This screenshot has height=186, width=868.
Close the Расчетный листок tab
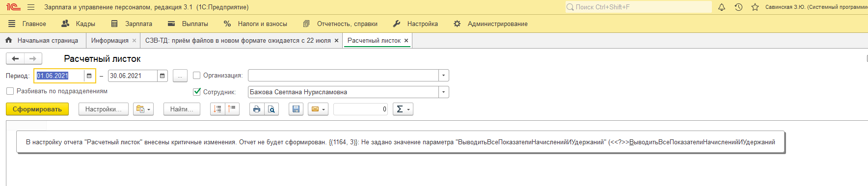pos(406,41)
